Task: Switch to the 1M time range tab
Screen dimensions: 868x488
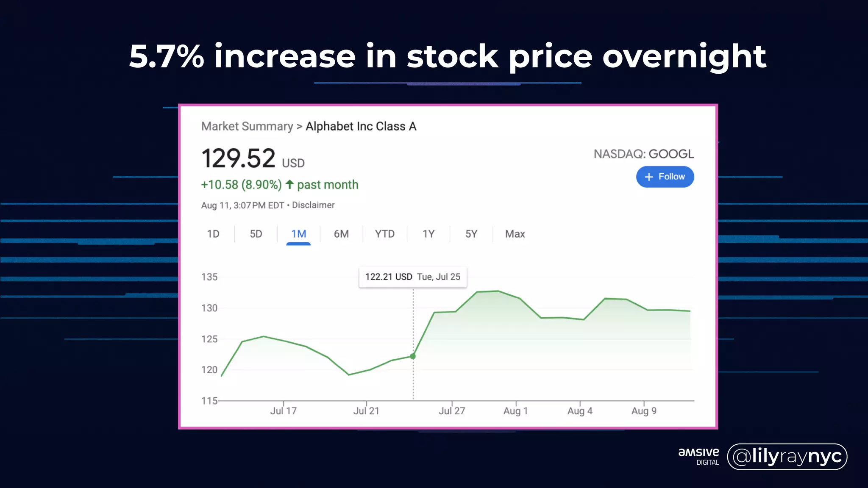Action: pos(298,234)
